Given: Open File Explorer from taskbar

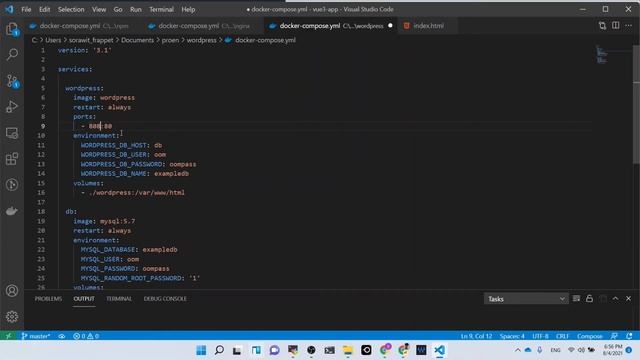Looking at the screenshot, I should pyautogui.click(x=348, y=350).
